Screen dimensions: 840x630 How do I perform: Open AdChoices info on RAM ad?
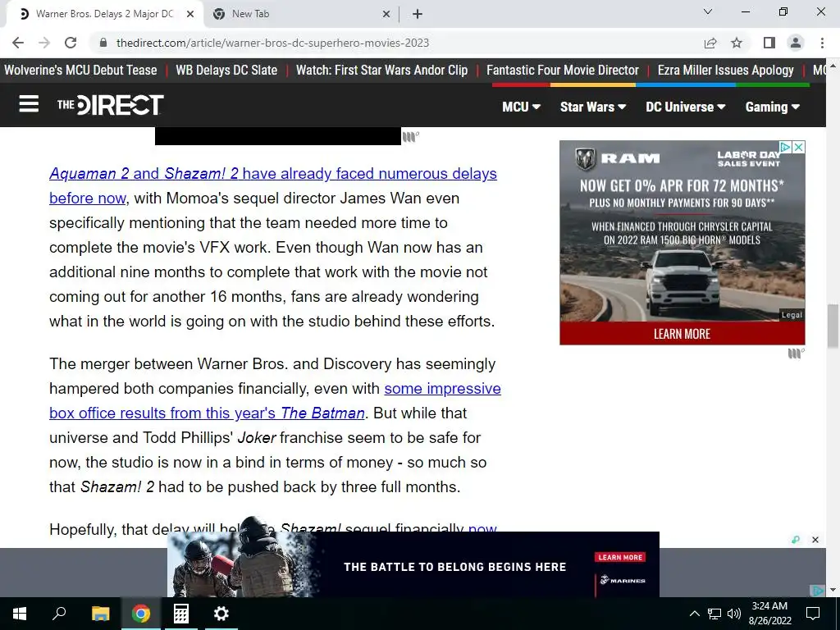[x=785, y=147]
